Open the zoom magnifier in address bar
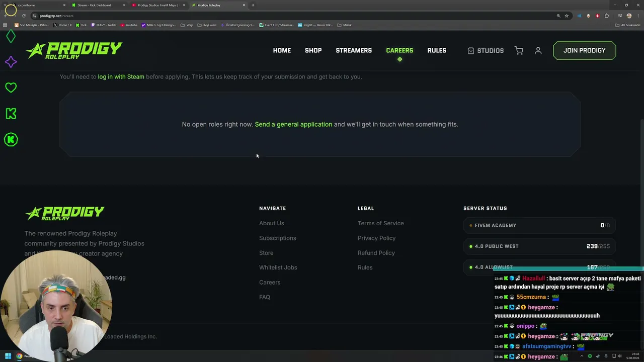Viewport: 644px width, 362px height. [558, 16]
